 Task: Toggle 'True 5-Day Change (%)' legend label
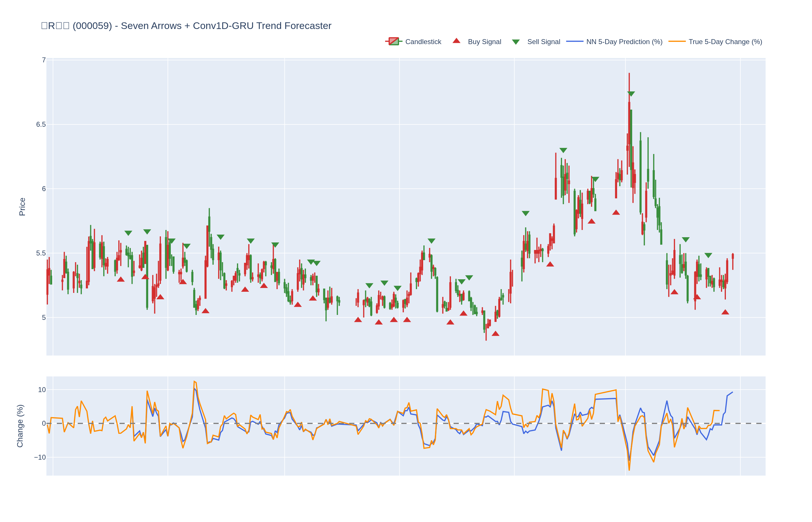(725, 42)
